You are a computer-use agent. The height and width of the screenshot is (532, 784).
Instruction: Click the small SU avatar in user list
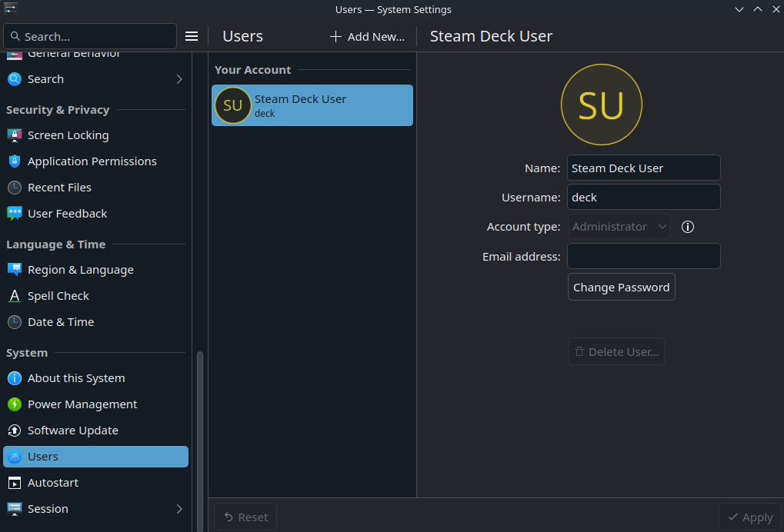(232, 105)
